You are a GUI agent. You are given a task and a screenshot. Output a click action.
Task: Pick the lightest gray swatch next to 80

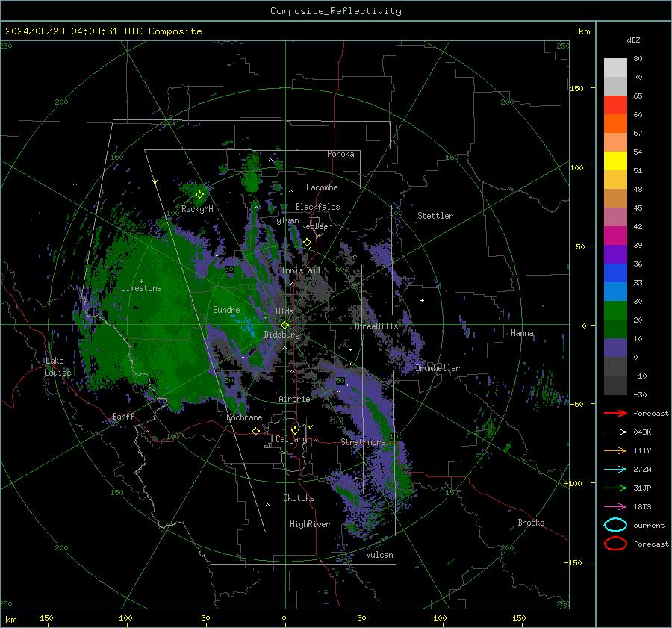615,67
